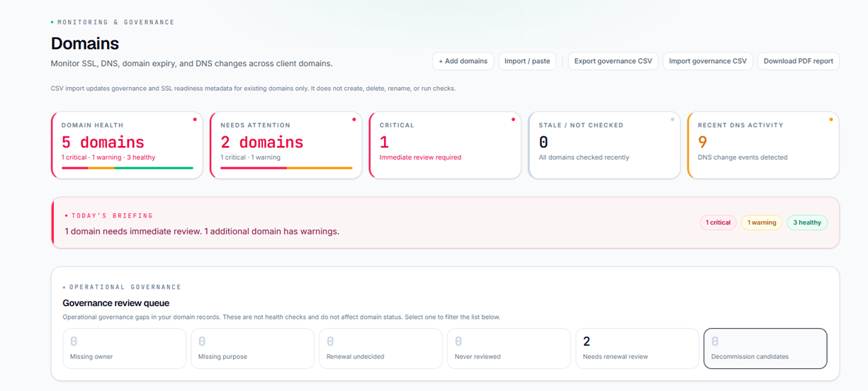Click 'All domains checked recently' text
Screen dimensions: 868x391
pos(584,157)
